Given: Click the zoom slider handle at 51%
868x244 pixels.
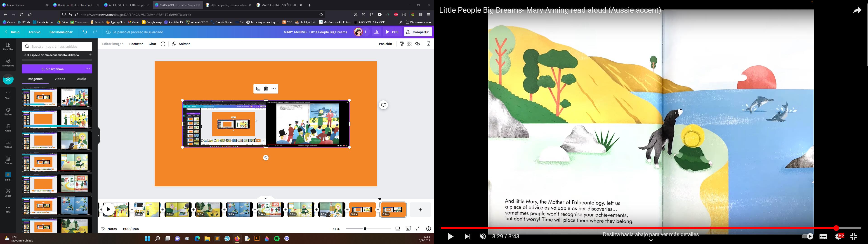Looking at the screenshot, I should (365, 229).
